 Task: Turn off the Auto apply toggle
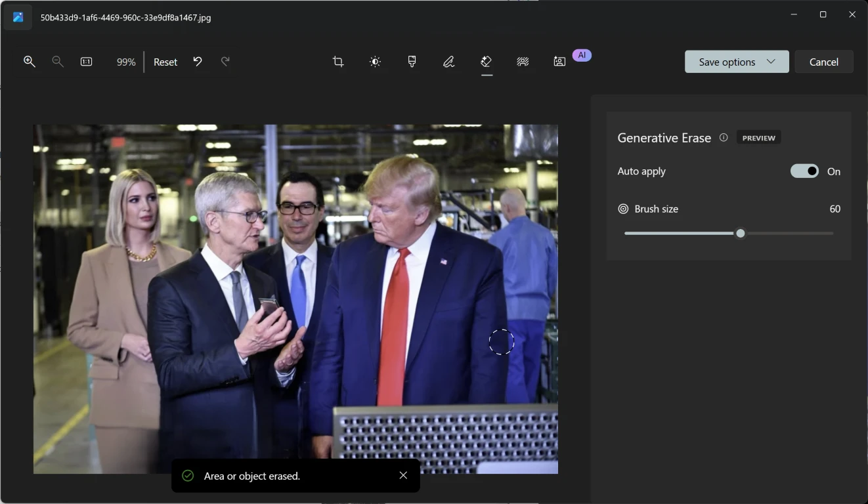point(804,171)
